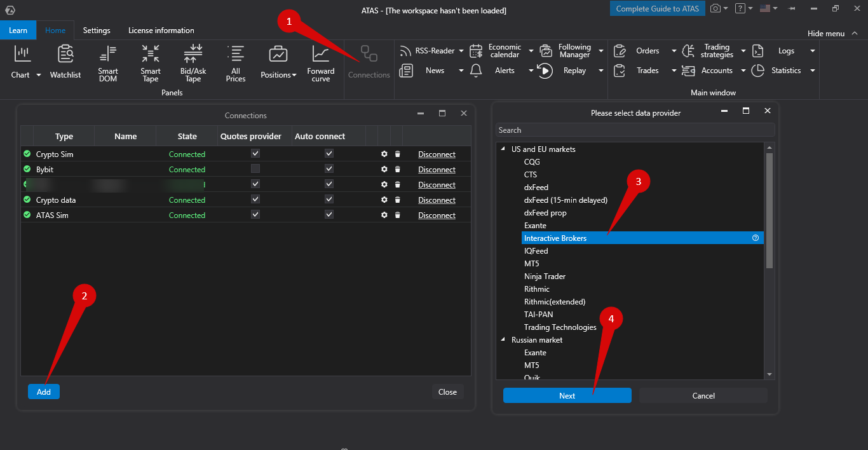
Task: Expand the RSS-Reader dropdown arrow
Action: (x=461, y=51)
